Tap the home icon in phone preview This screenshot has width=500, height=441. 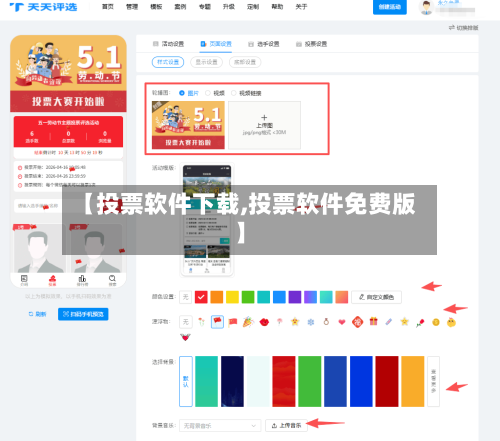coord(24,280)
